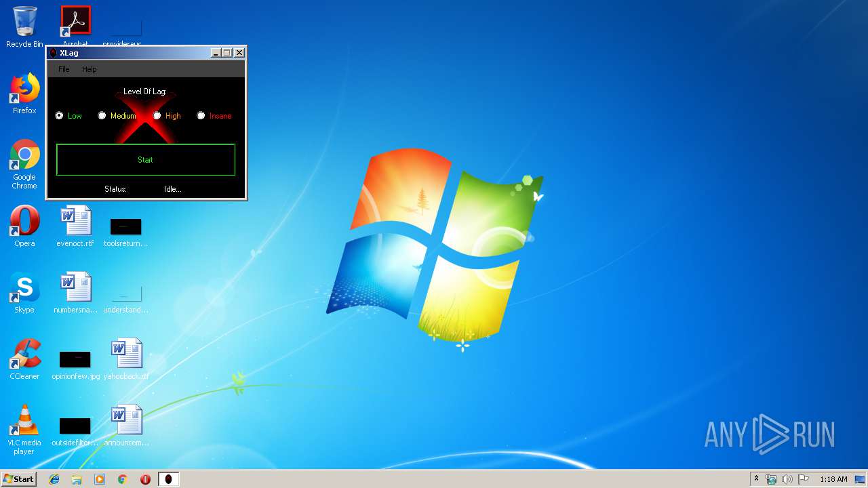Screen dimensions: 868x488
Task: Minimize the XLag window
Action: click(216, 53)
